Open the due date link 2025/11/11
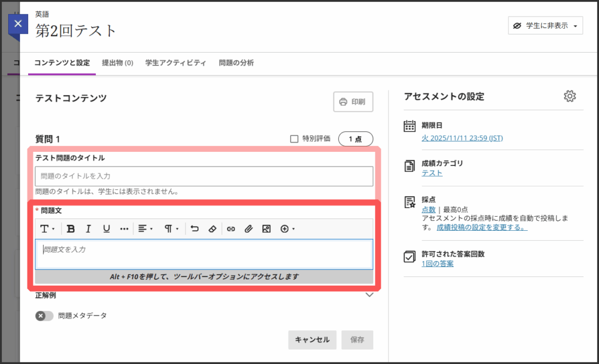Viewport: 599px width, 364px height. pos(462,138)
